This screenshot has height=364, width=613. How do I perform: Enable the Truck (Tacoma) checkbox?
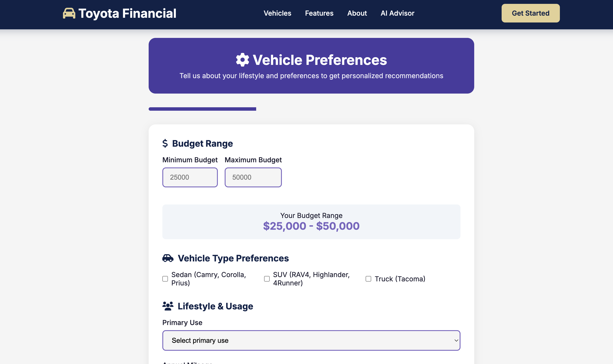(x=368, y=279)
